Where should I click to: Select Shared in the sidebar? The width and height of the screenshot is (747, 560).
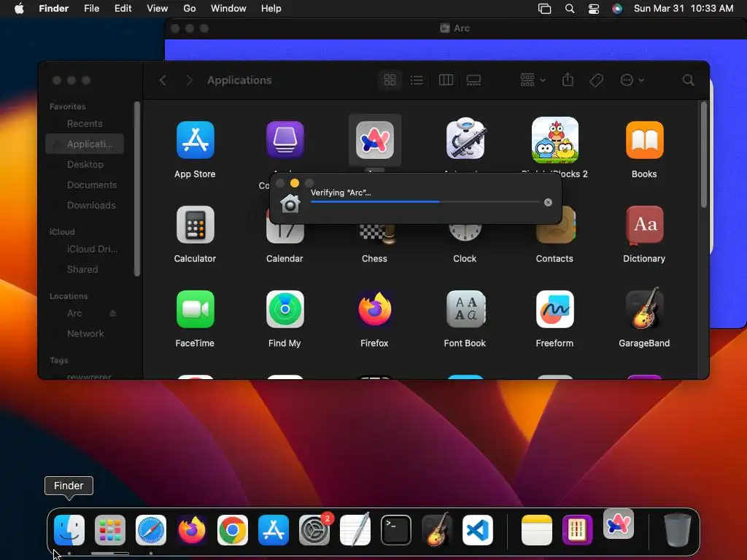point(85,270)
